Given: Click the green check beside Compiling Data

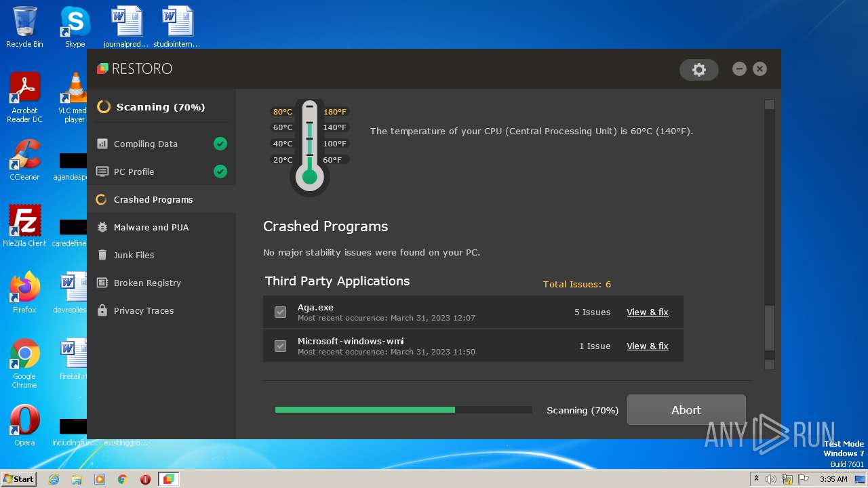Looking at the screenshot, I should click(x=220, y=144).
